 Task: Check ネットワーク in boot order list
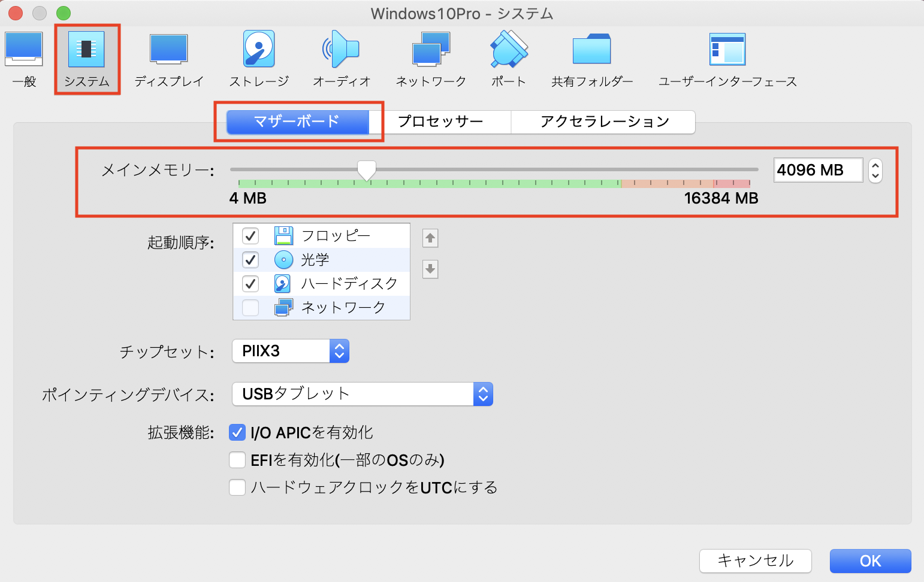pyautogui.click(x=250, y=307)
